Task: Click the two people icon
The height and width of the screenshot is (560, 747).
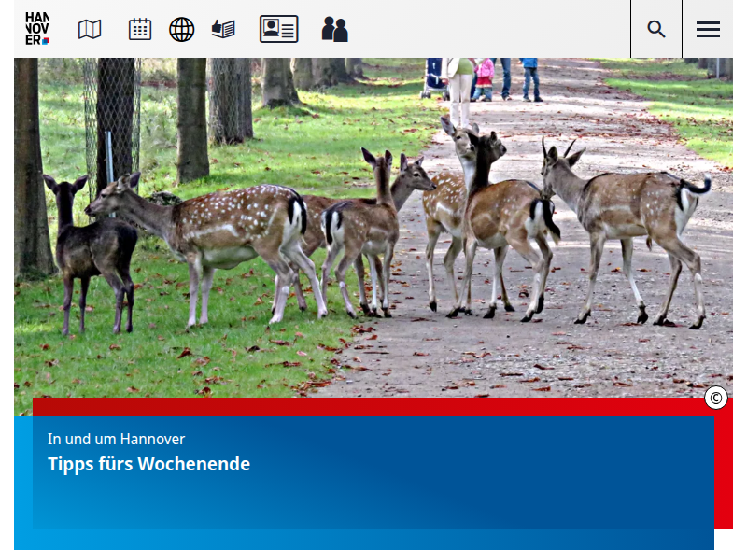Action: [x=335, y=30]
